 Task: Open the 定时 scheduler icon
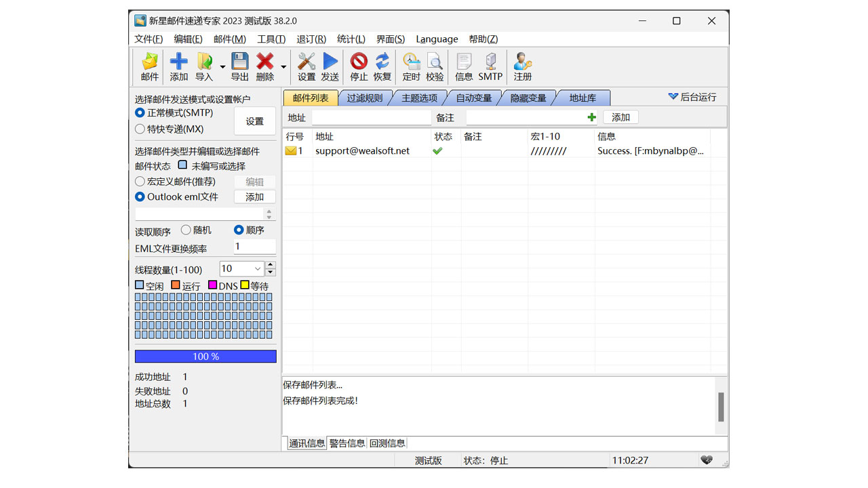coord(411,67)
